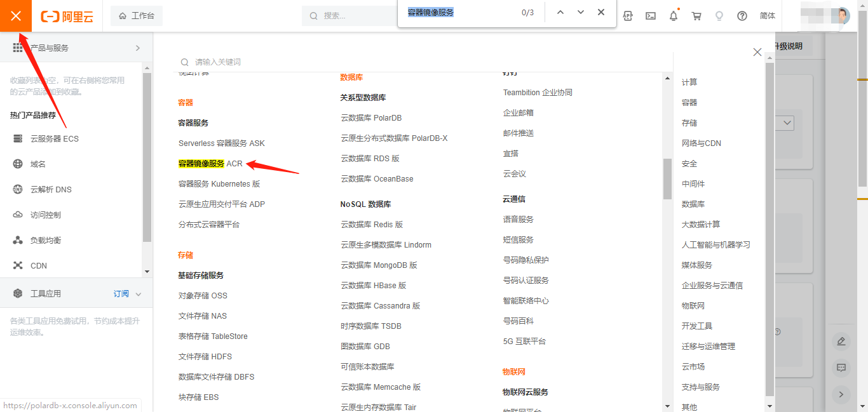Open 云服务器 ECS from sidebar
The height and width of the screenshot is (412, 868).
tap(55, 138)
